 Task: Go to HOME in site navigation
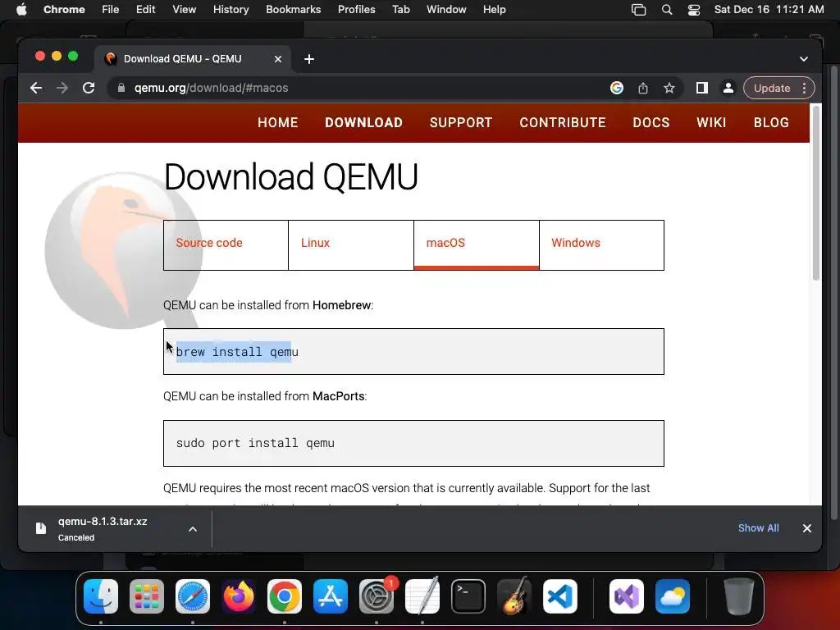277,123
